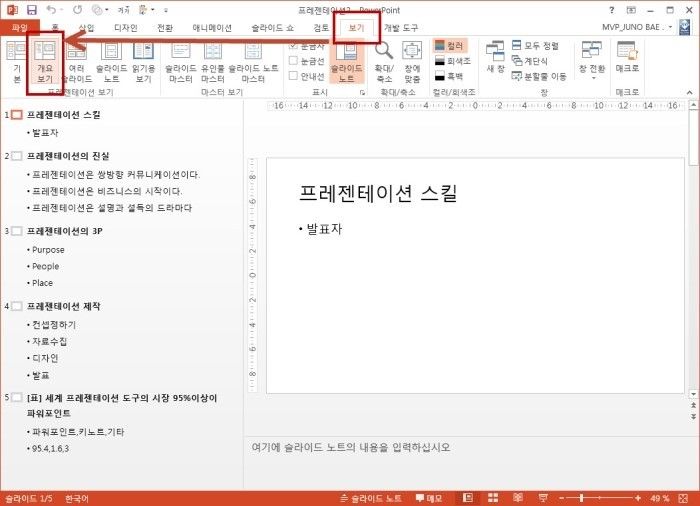The image size is (700, 506).
Task: Open the Help question mark
Action: [x=612, y=10]
